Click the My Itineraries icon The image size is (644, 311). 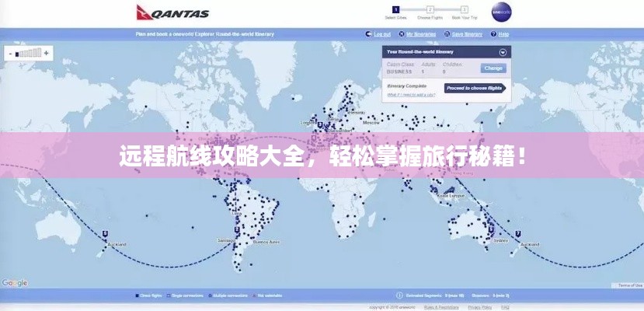tap(401, 35)
